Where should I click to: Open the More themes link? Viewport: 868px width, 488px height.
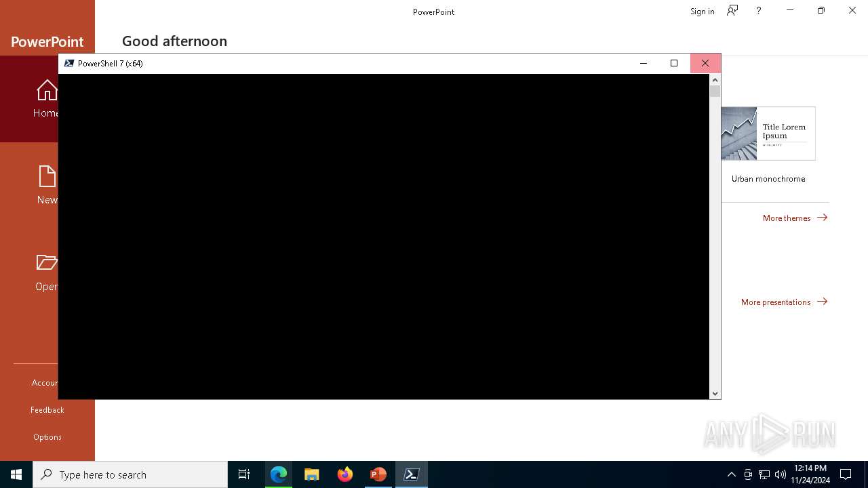795,218
